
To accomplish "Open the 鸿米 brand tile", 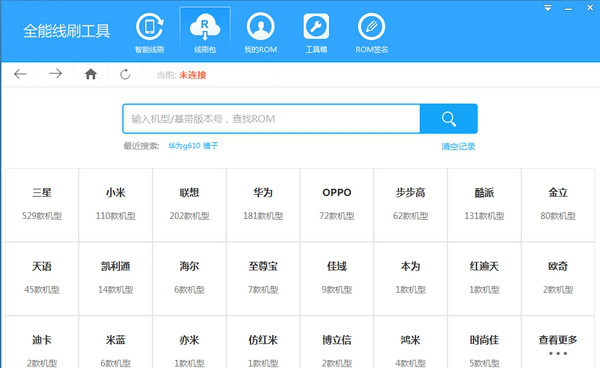I will click(411, 342).
